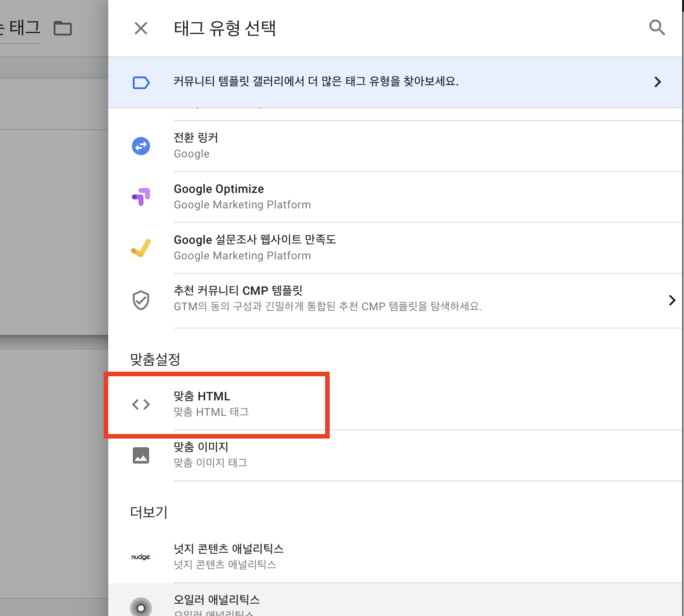
Task: Click the 맞춤 이미지 image icon
Action: (141, 455)
